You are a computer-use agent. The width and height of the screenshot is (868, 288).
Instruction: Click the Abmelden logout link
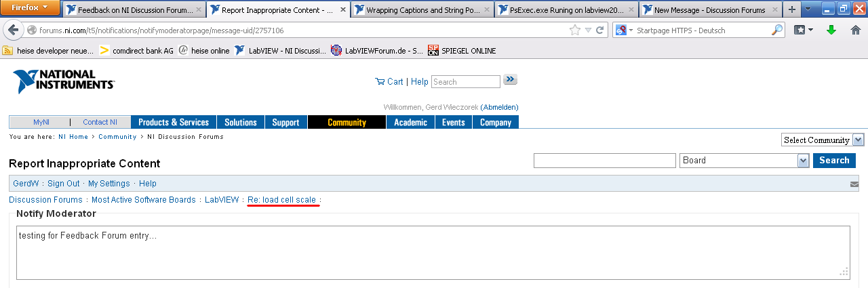[x=499, y=107]
